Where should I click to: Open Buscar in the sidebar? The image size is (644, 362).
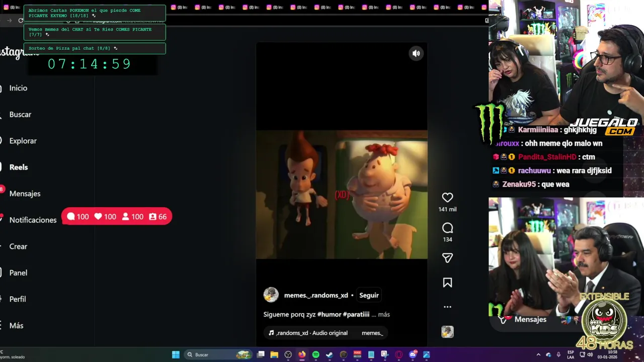20,114
